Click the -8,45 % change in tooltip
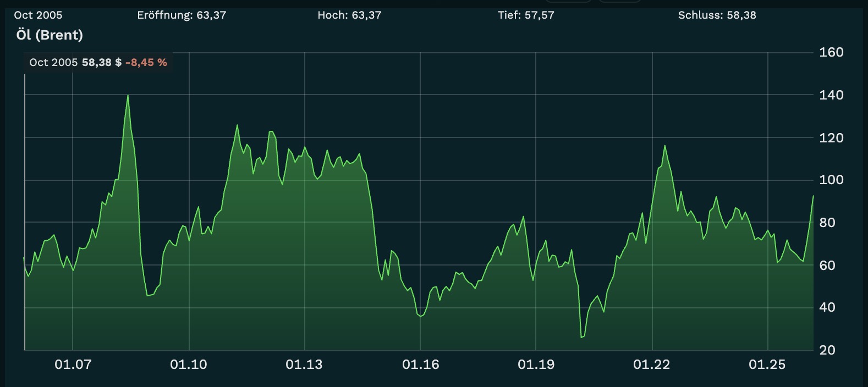Viewport: 868px width, 387px height. point(146,63)
